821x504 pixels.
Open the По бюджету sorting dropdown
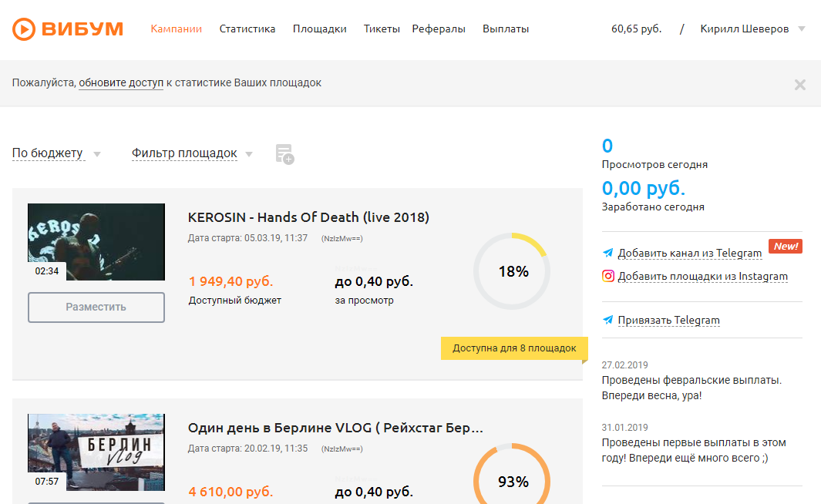coord(48,153)
